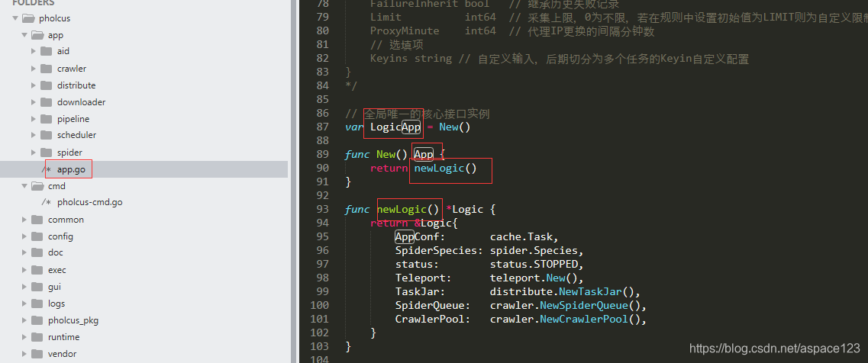Click the pholcus_pkg folder icon

coord(37,320)
